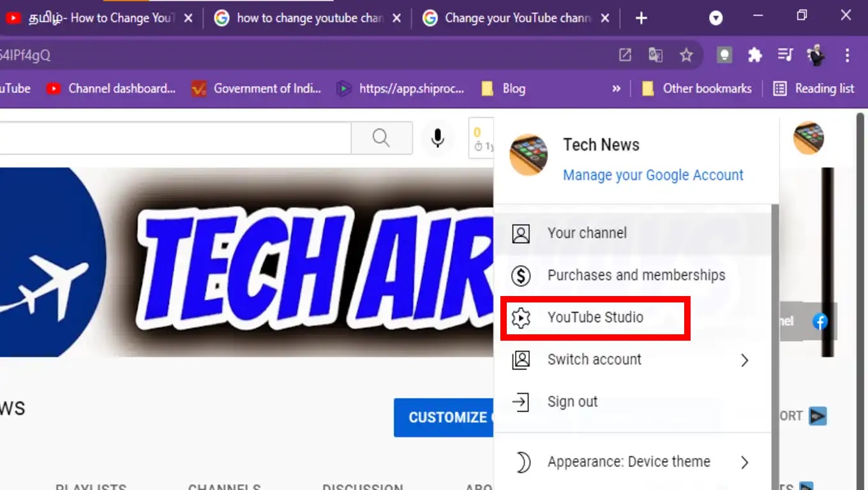868x490 pixels.
Task: Open the media control playlist icon
Action: pyautogui.click(x=785, y=56)
